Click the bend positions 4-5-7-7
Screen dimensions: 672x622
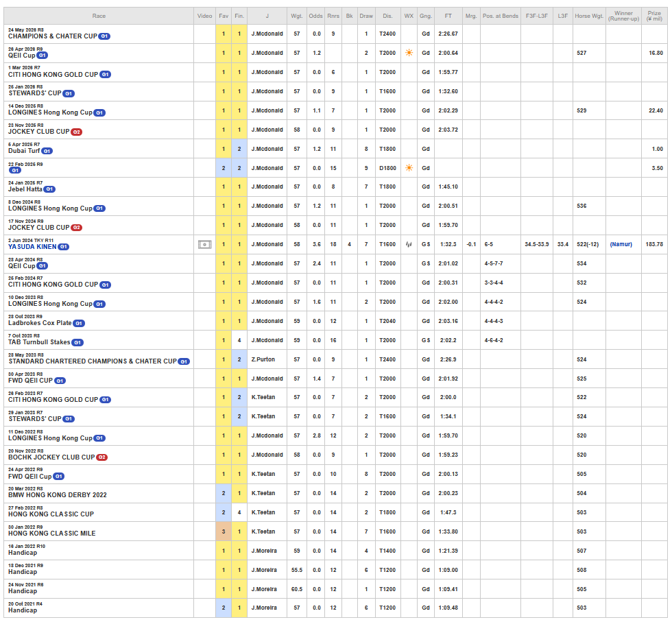click(494, 263)
